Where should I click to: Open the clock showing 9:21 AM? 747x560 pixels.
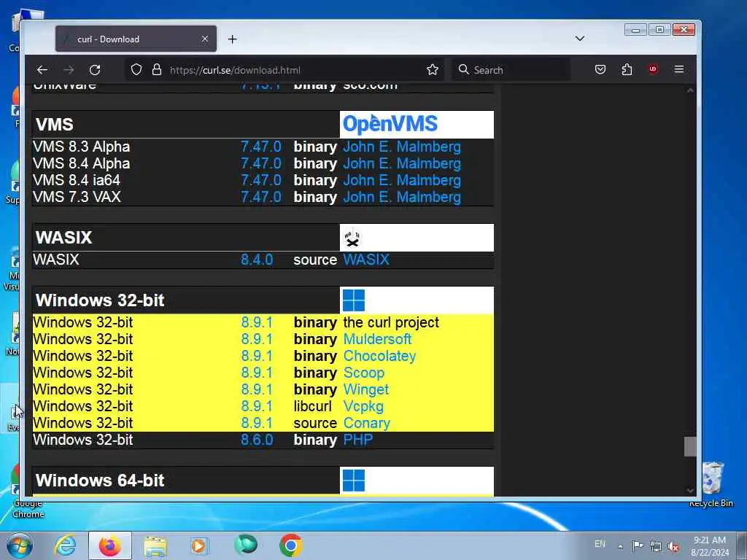[x=710, y=545]
